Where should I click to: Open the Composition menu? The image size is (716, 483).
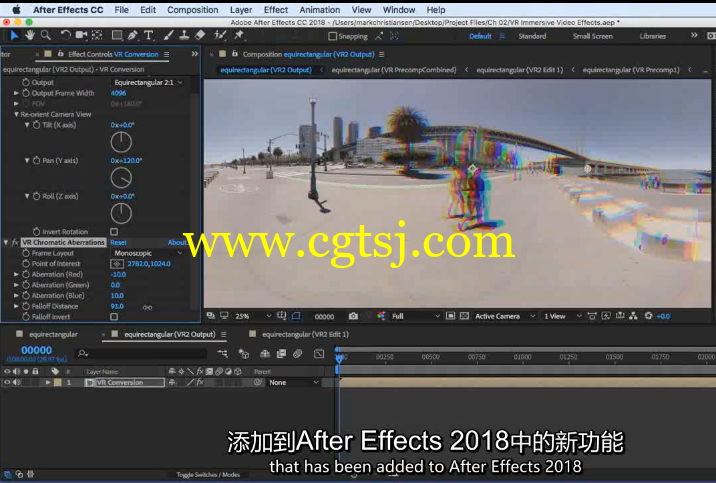coord(193,10)
